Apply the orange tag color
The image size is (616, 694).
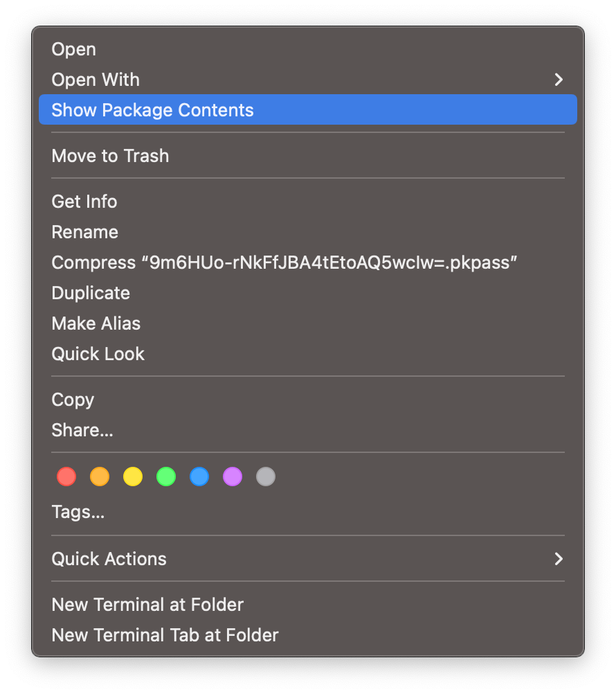pos(100,477)
